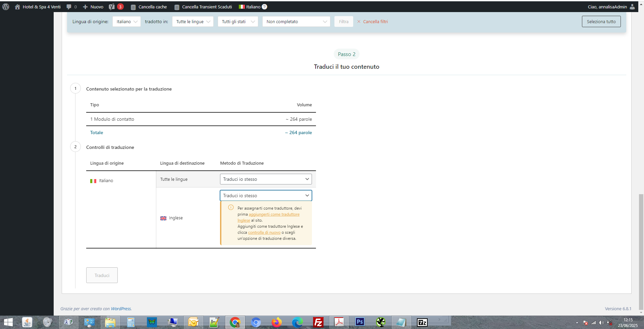Open Yoast SEO notifications icon
The image size is (644, 329).
(x=116, y=7)
